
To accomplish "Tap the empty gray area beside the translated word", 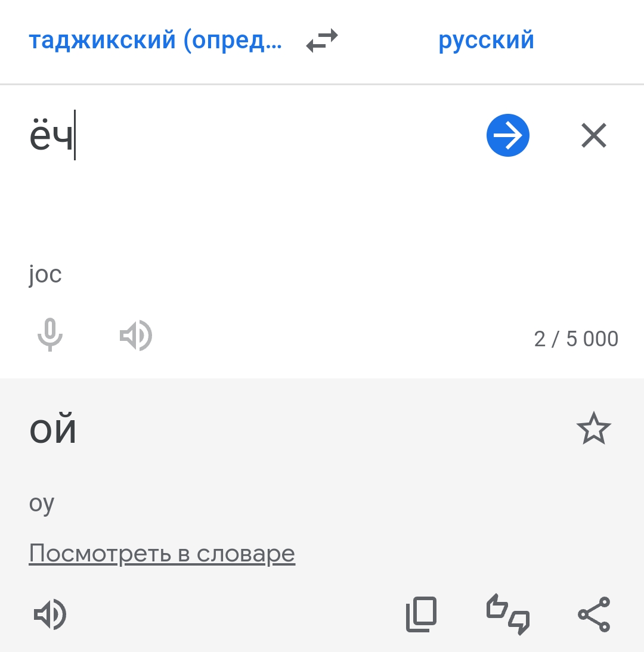I will pos(324,430).
